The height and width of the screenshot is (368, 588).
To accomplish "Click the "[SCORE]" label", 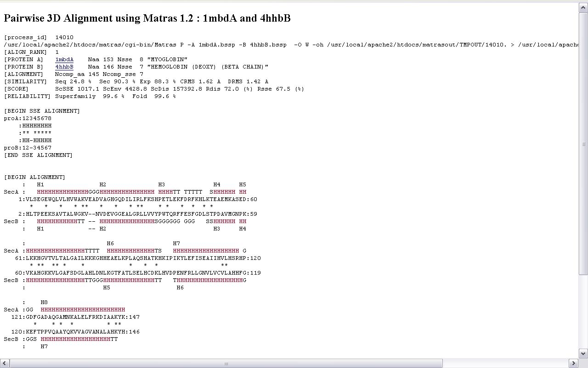I will [x=17, y=89].
